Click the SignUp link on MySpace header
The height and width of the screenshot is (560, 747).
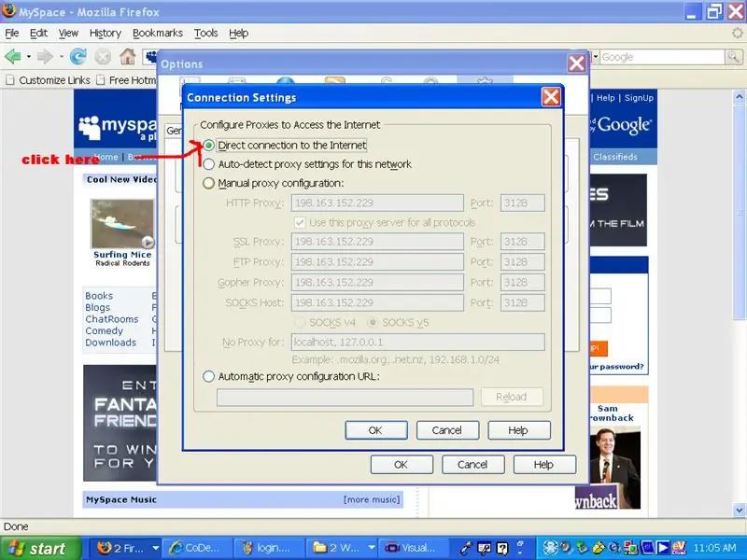point(639,98)
